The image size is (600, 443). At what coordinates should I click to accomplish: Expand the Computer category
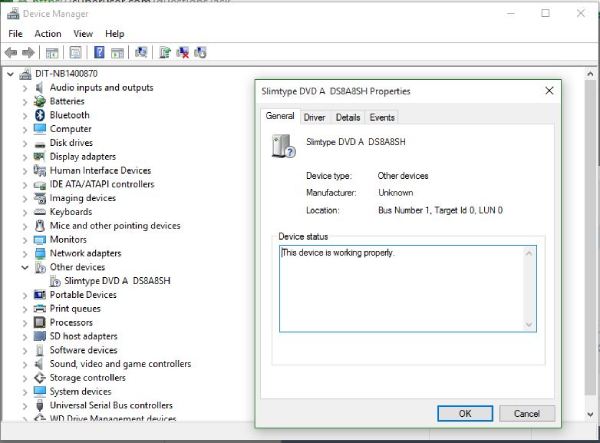point(25,130)
